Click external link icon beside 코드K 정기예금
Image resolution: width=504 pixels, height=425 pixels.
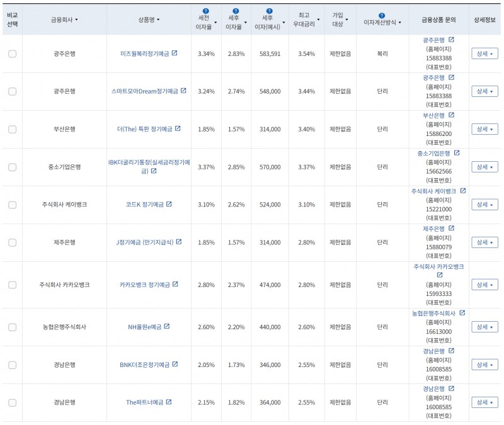tap(169, 204)
